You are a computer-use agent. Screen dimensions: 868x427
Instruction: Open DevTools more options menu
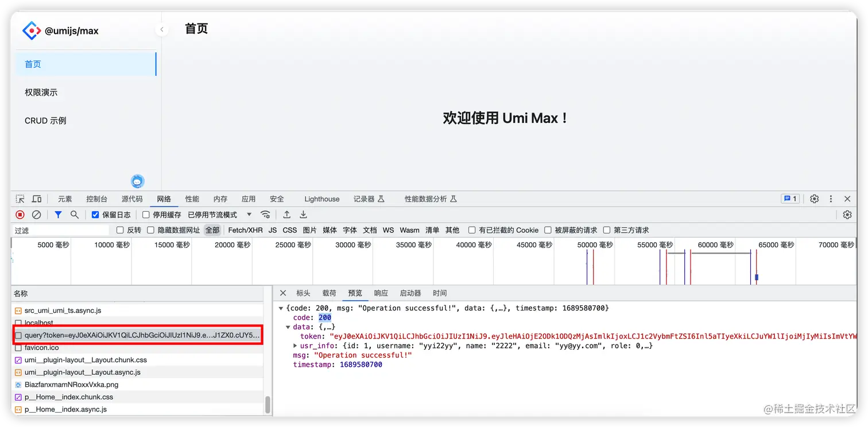point(831,199)
